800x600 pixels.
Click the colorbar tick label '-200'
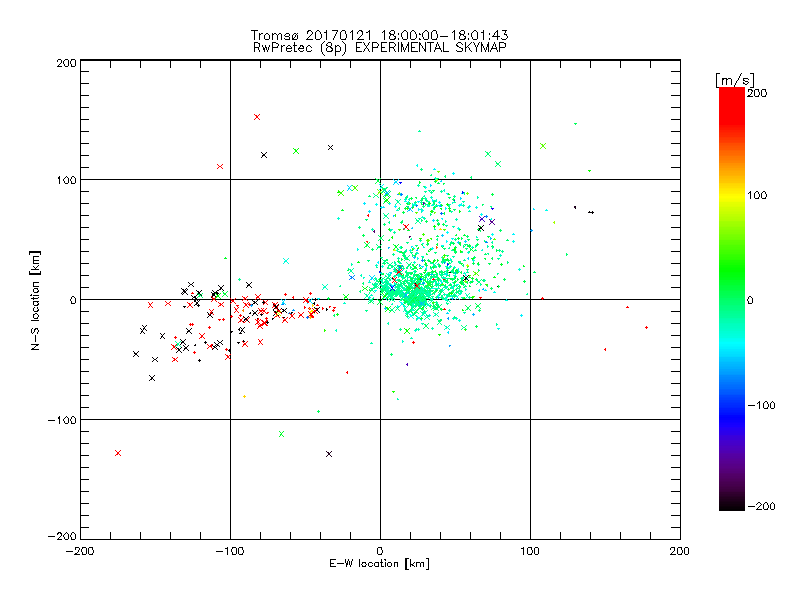pos(761,507)
